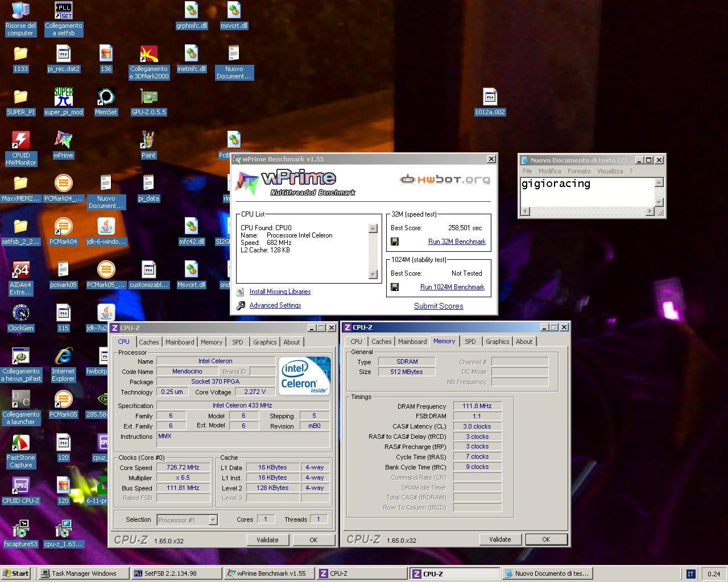
Task: Select the pi_rec.dat2 file icon
Action: [63, 59]
